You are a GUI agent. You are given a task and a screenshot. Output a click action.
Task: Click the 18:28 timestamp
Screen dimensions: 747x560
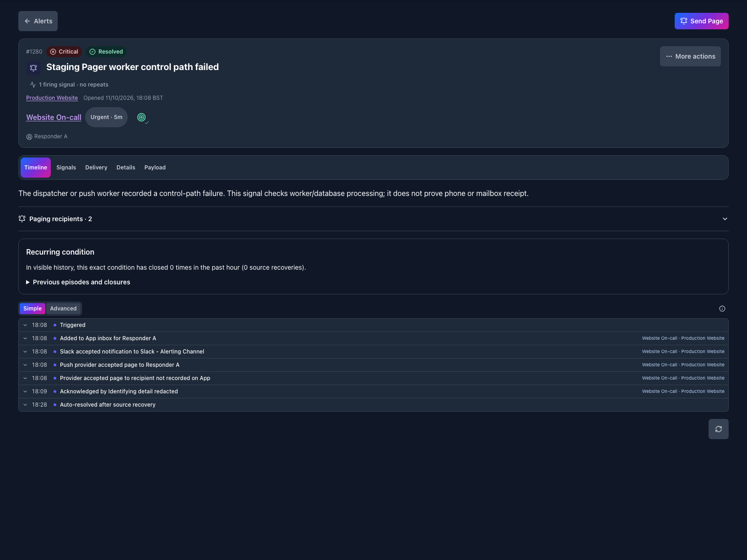click(x=39, y=405)
